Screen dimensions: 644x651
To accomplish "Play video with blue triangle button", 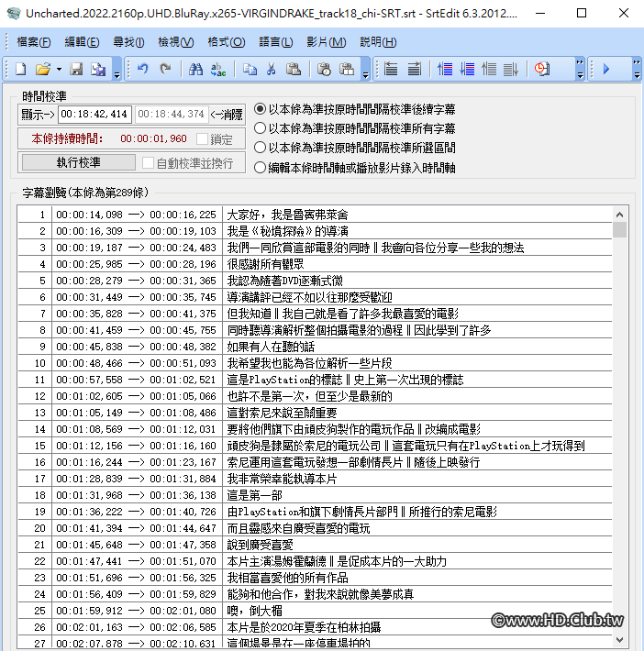I will pos(606,69).
